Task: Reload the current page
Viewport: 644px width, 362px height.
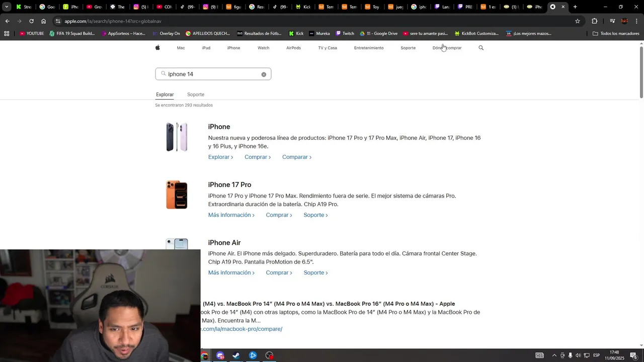Action: point(31,21)
